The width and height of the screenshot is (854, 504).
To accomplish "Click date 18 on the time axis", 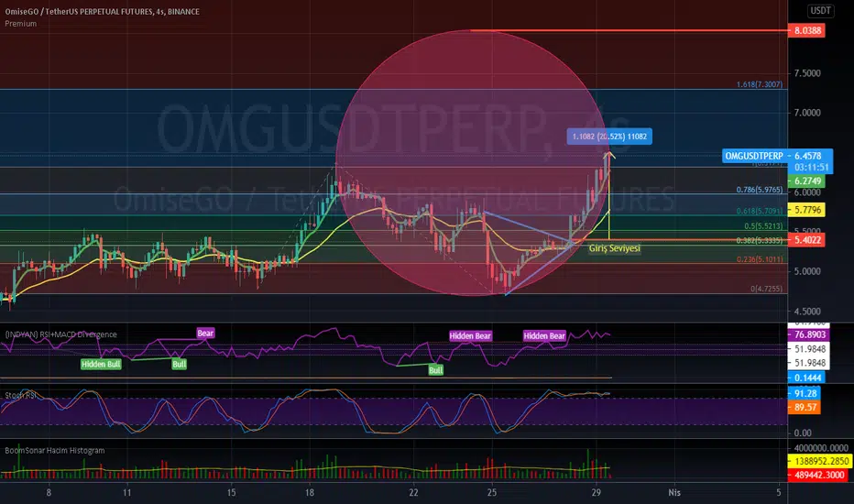I will [310, 493].
